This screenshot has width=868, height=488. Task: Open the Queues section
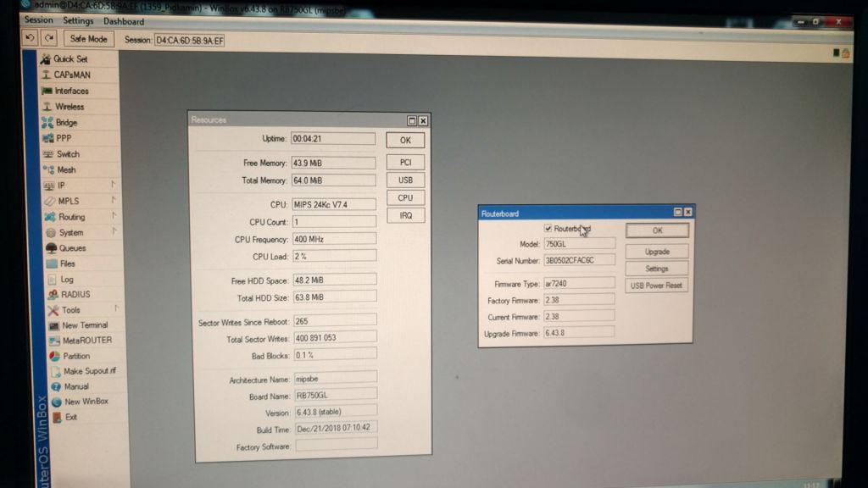tap(72, 248)
